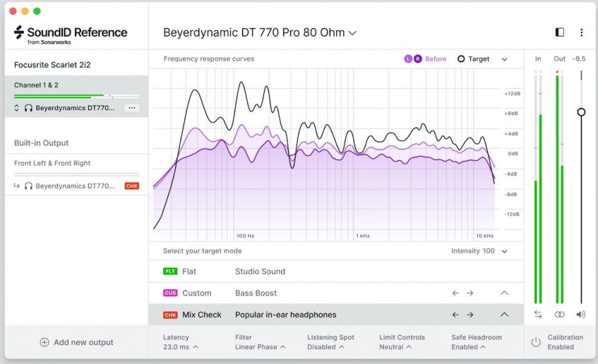Viewport: 598px width, 364px height.
Task: Click the output volume slider handle
Action: [581, 112]
